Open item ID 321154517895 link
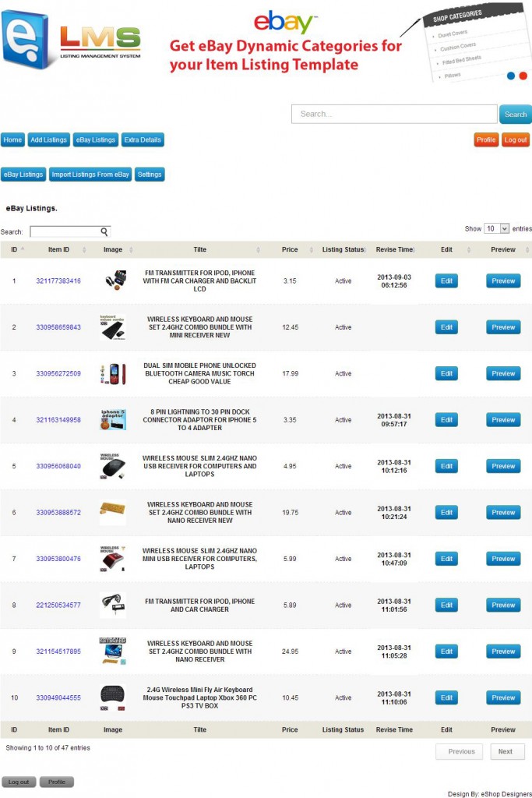Viewport: 532px width, 798px height. (58, 651)
